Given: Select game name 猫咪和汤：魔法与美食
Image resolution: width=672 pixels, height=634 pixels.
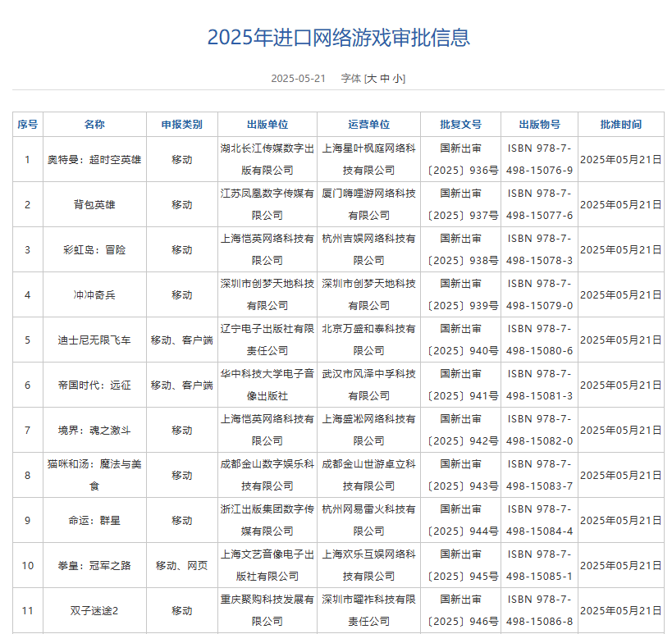Looking at the screenshot, I should (x=94, y=475).
